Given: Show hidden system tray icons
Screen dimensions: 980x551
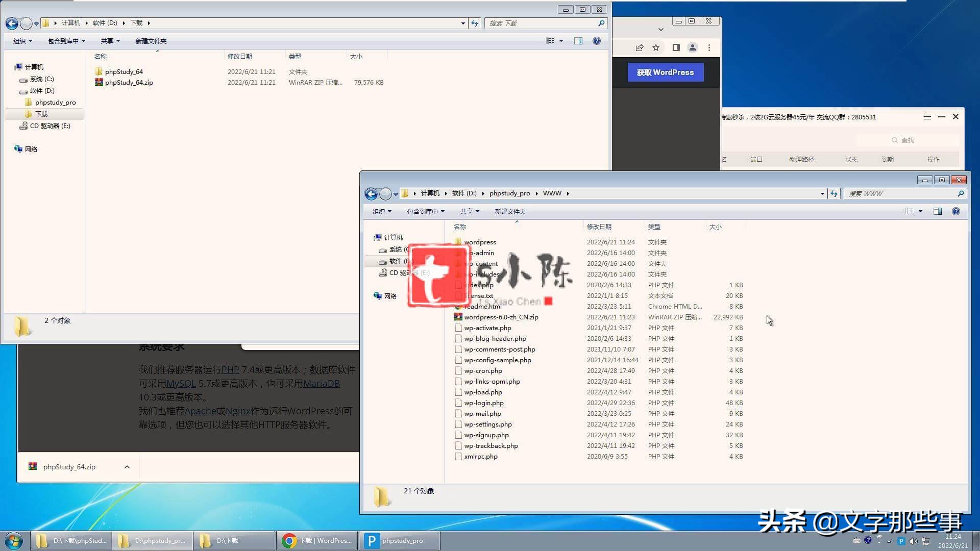Looking at the screenshot, I should [889, 541].
